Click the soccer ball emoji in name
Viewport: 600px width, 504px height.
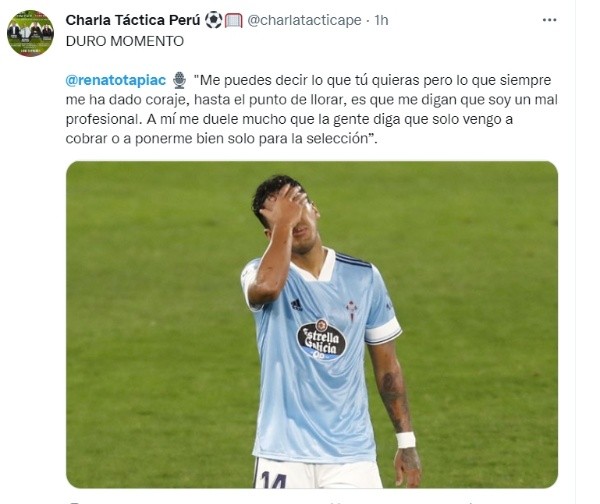pyautogui.click(x=213, y=20)
